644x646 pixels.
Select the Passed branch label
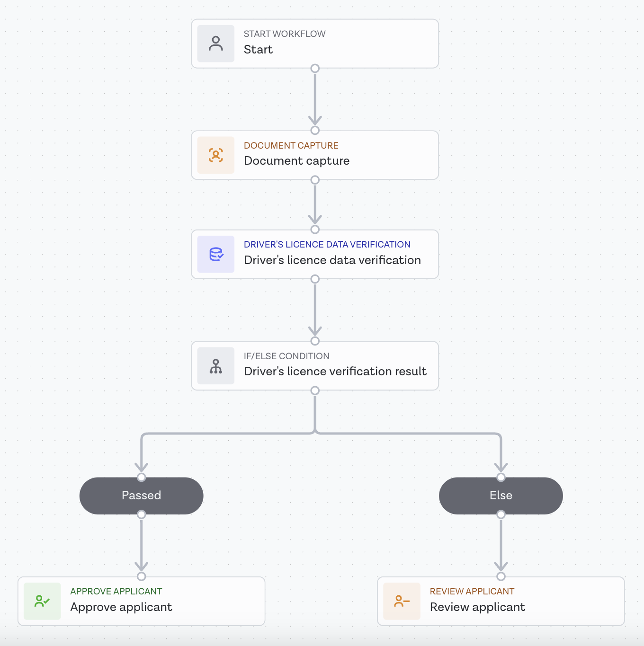(141, 496)
